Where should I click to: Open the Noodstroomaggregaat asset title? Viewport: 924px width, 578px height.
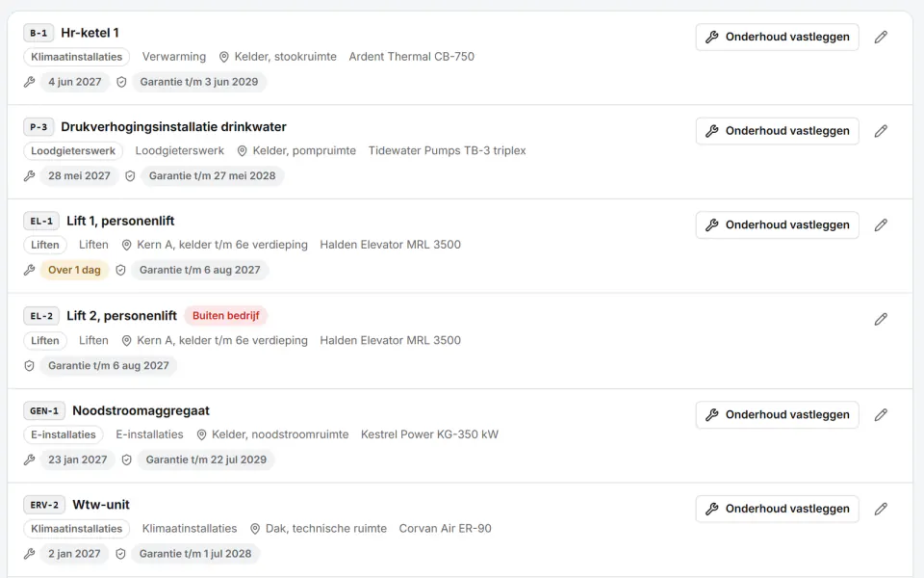point(141,410)
